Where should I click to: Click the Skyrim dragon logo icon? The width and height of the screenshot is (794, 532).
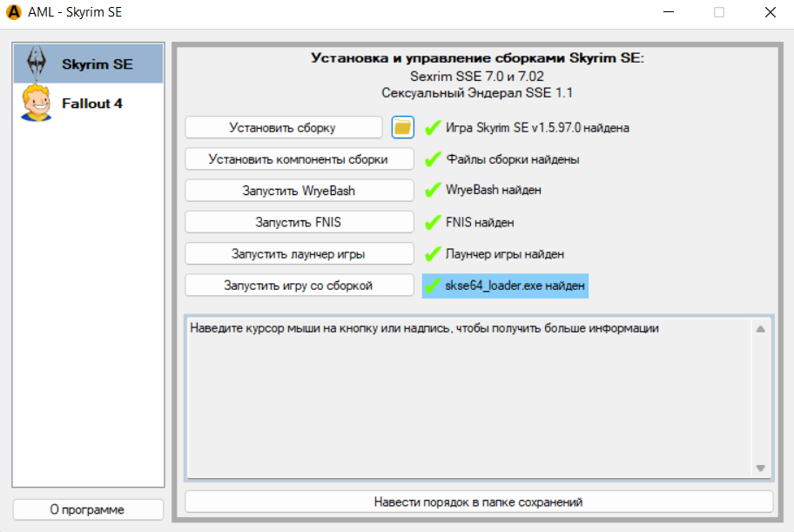tap(37, 64)
